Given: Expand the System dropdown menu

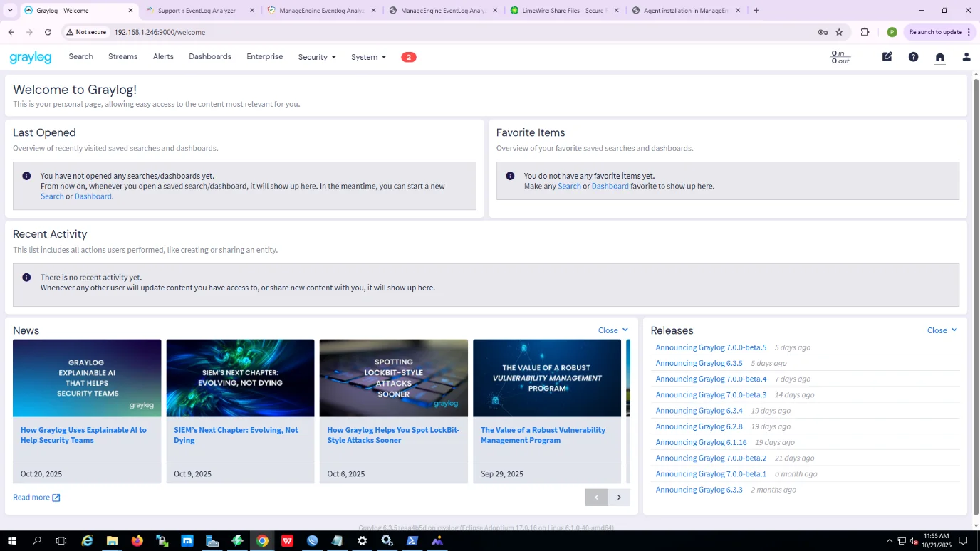Looking at the screenshot, I should (368, 57).
